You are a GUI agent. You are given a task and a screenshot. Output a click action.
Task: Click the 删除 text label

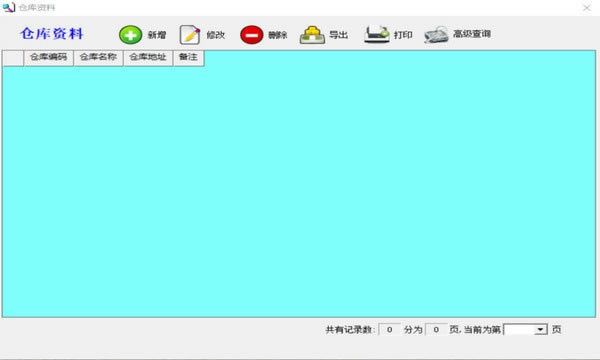pos(277,35)
